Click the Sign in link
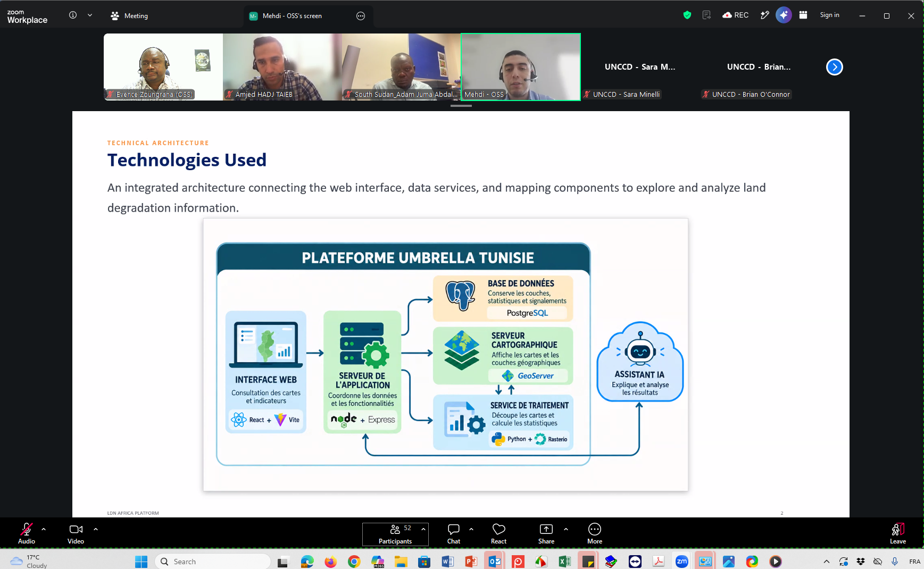Viewport: 924px width, 569px height. coord(829,15)
